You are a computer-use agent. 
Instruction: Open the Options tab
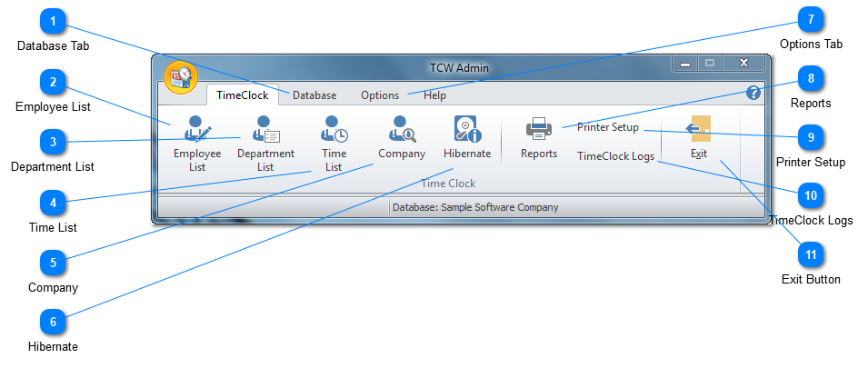point(380,95)
